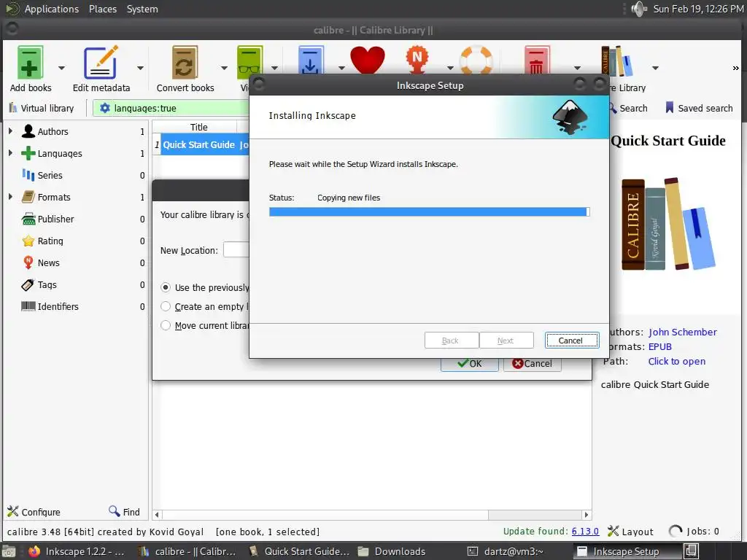Image resolution: width=747 pixels, height=560 pixels.
Task: Click the Title column header
Action: [198, 127]
